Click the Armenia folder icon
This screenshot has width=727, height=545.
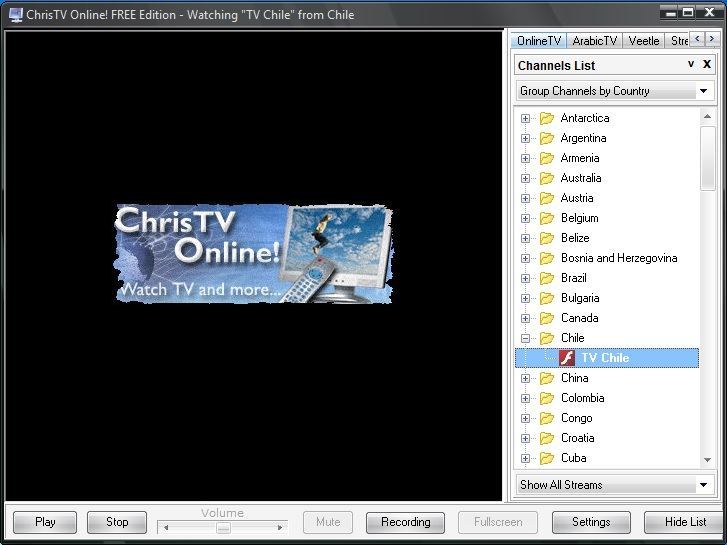[547, 158]
